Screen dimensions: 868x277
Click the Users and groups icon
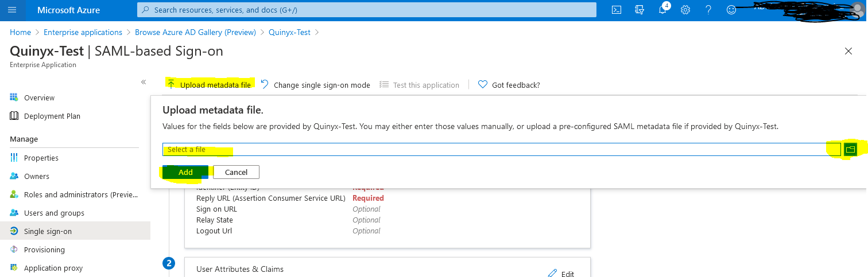click(x=14, y=213)
